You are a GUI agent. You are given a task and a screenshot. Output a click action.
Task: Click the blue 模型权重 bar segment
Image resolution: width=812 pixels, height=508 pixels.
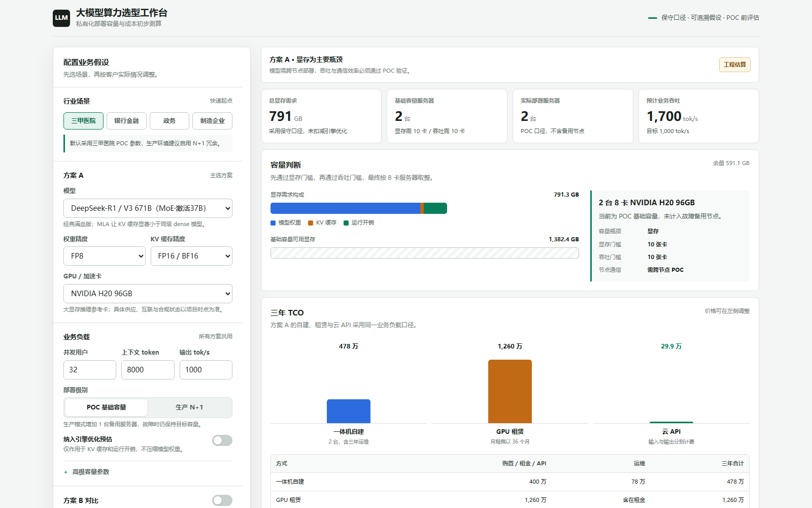pos(345,208)
